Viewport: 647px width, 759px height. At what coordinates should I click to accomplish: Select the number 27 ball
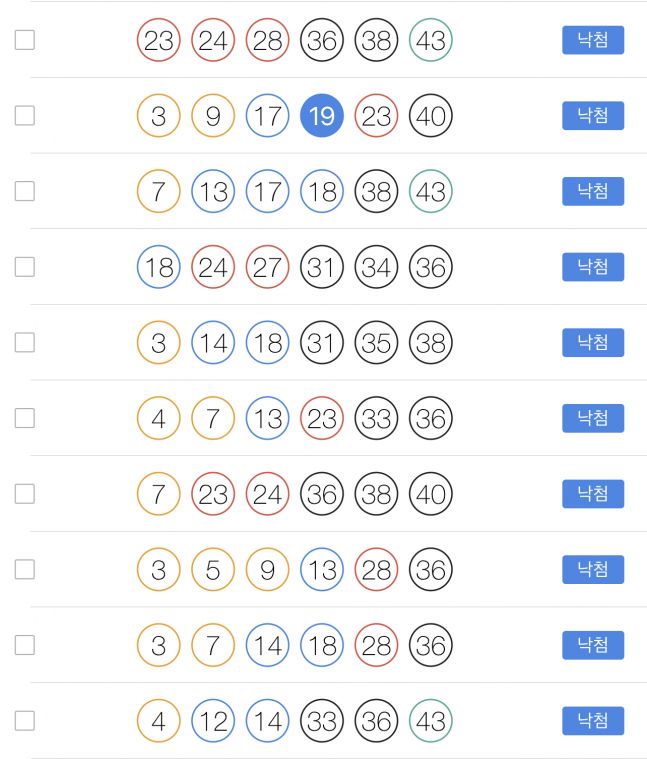(268, 267)
